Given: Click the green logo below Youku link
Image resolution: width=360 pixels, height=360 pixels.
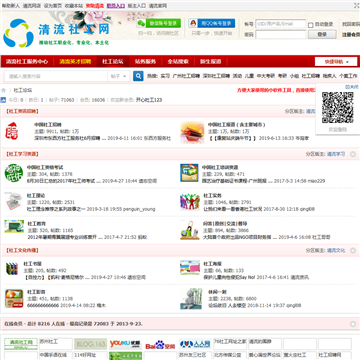Looking at the screenshot, I should (x=125, y=356).
